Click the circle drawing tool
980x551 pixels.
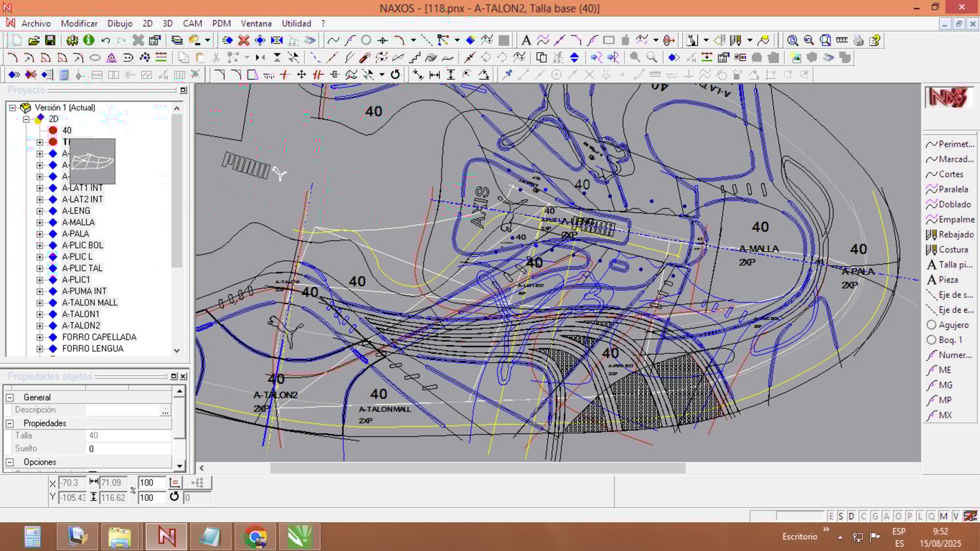click(x=366, y=41)
